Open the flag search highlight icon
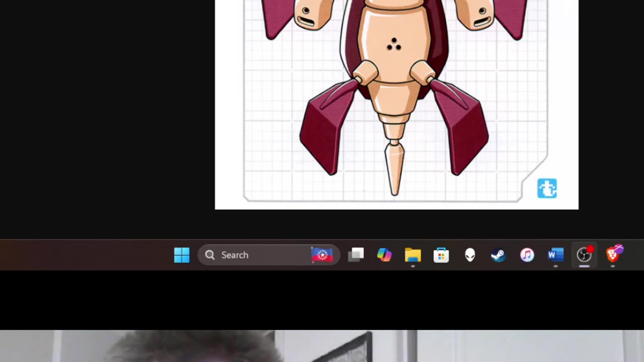644x362 pixels. 322,255
